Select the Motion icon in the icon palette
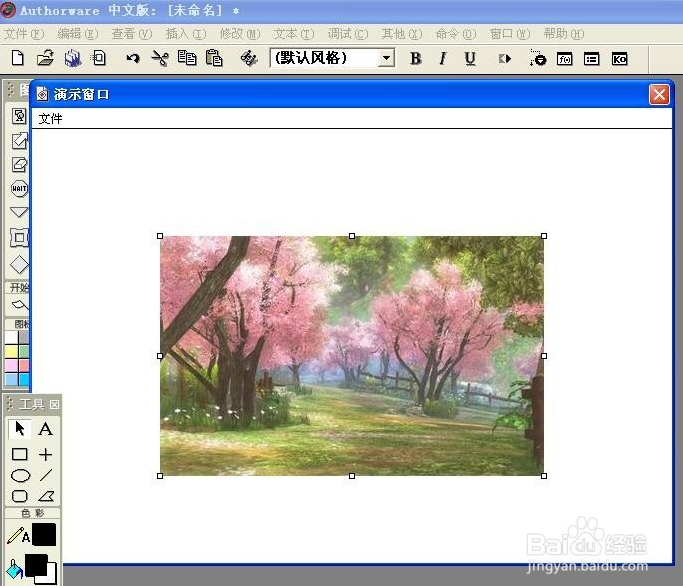Screen dimensions: 683x586 point(19,141)
